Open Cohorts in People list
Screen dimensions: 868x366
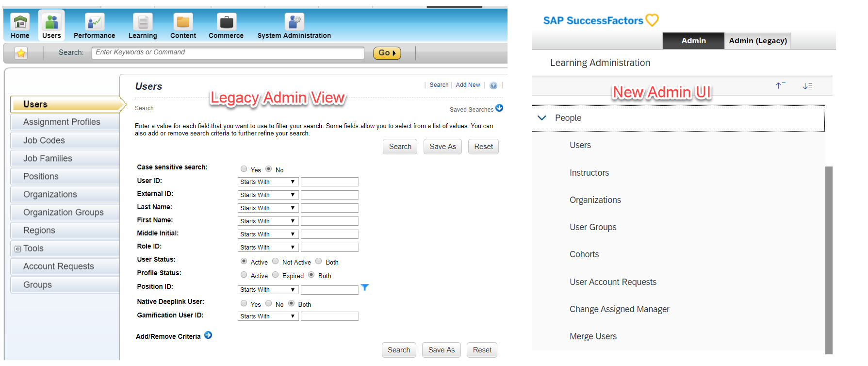click(584, 254)
